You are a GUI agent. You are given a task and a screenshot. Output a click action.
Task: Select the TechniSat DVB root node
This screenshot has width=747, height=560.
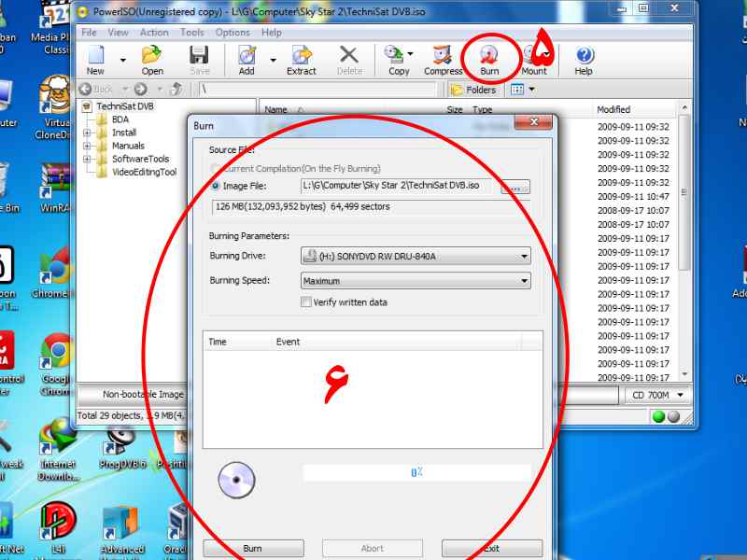125,106
